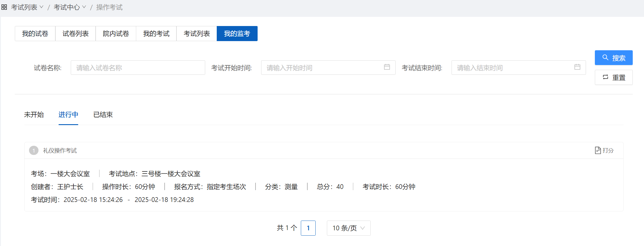Viewport: 644px width, 246px height.
Task: Open the 试卷列表 tab
Action: click(x=76, y=34)
